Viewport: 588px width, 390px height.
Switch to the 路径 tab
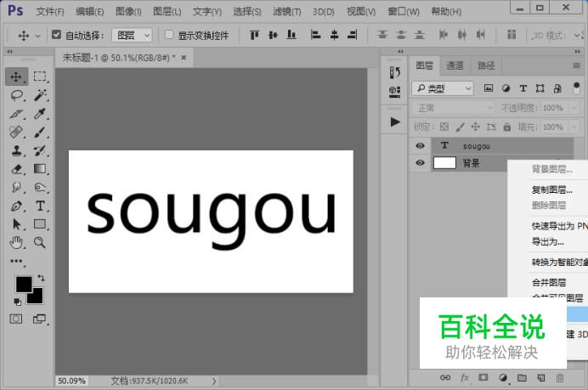click(x=486, y=65)
